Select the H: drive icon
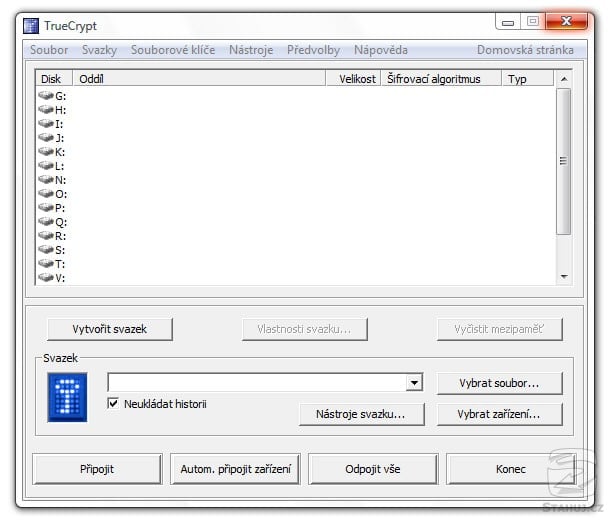Viewport: 611px width, 521px height. click(46, 109)
